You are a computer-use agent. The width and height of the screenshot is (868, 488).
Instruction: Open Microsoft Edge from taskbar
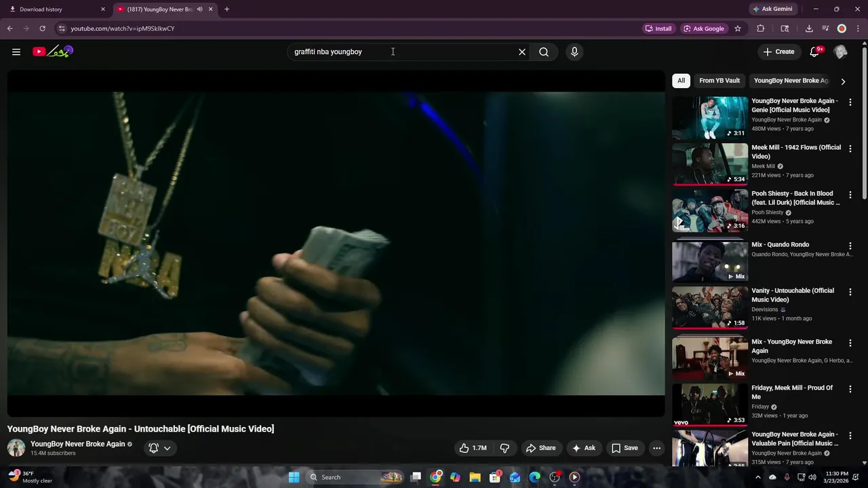535,477
